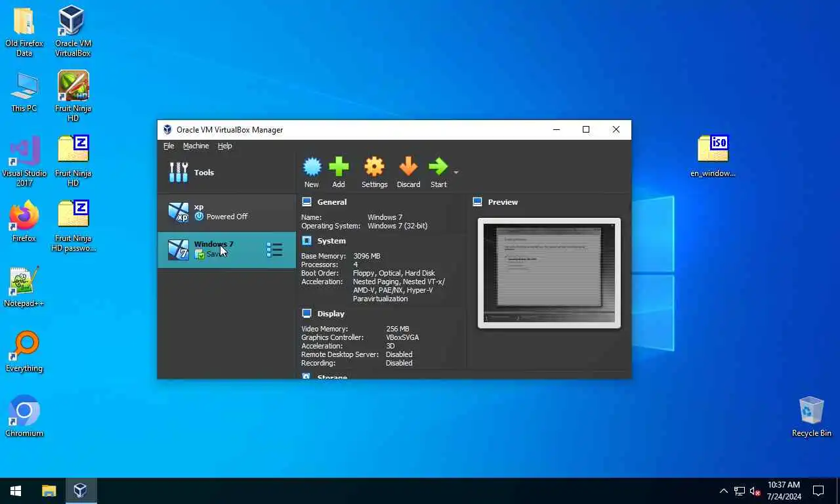The width and height of the screenshot is (840, 504).
Task: Click the muted volume tray icon
Action: [x=755, y=491]
